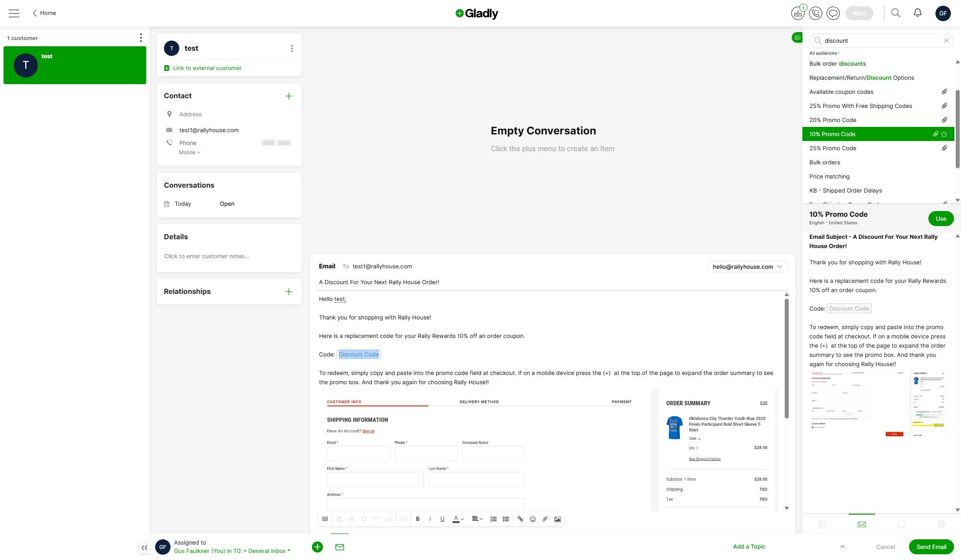
Task: Toggle the green Answers book panel tab
Action: pyautogui.click(x=797, y=37)
